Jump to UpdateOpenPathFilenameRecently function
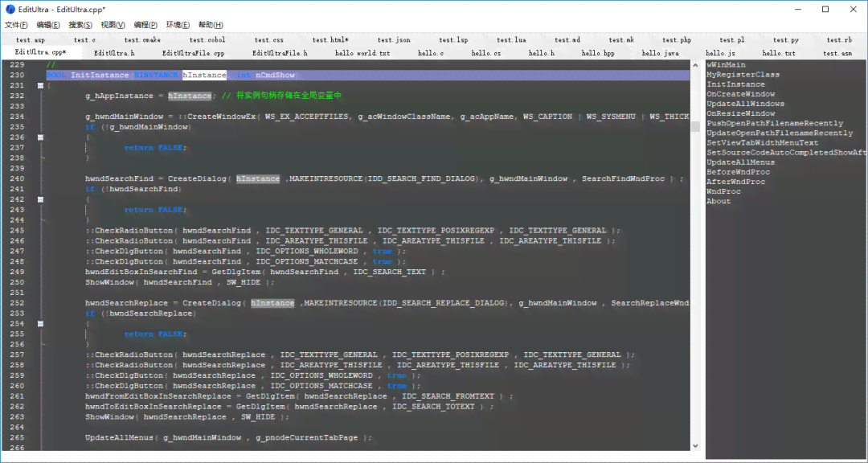Screen dimensions: 868x463 point(780,133)
